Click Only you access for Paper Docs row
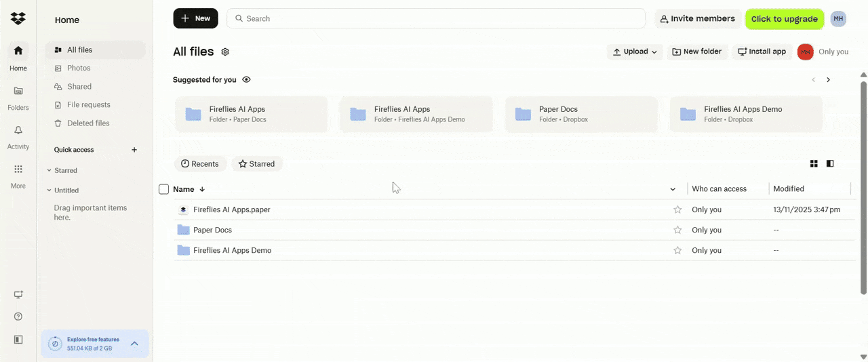The width and height of the screenshot is (868, 362). pyautogui.click(x=707, y=230)
